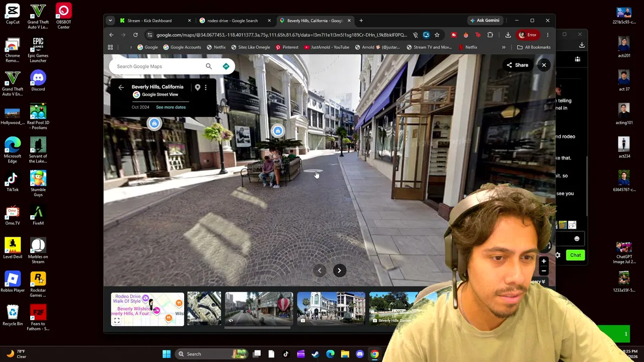Click the Share button in Street View
This screenshot has height=362, width=644.
517,65
